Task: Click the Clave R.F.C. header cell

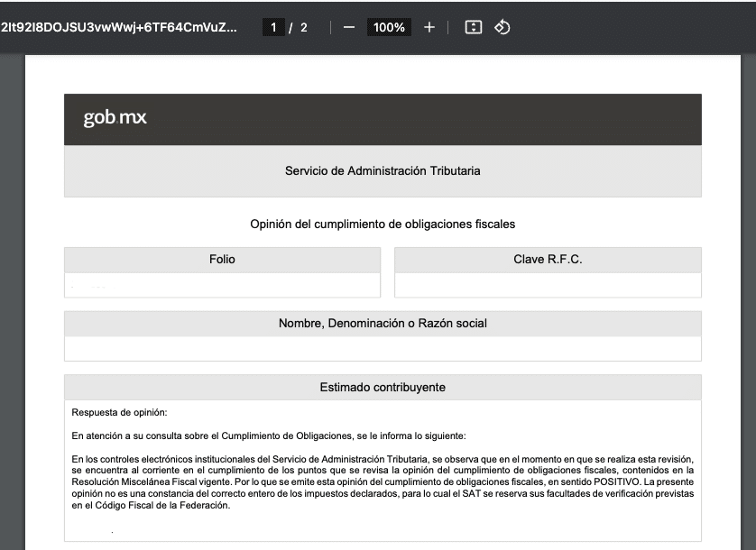Action: (548, 260)
